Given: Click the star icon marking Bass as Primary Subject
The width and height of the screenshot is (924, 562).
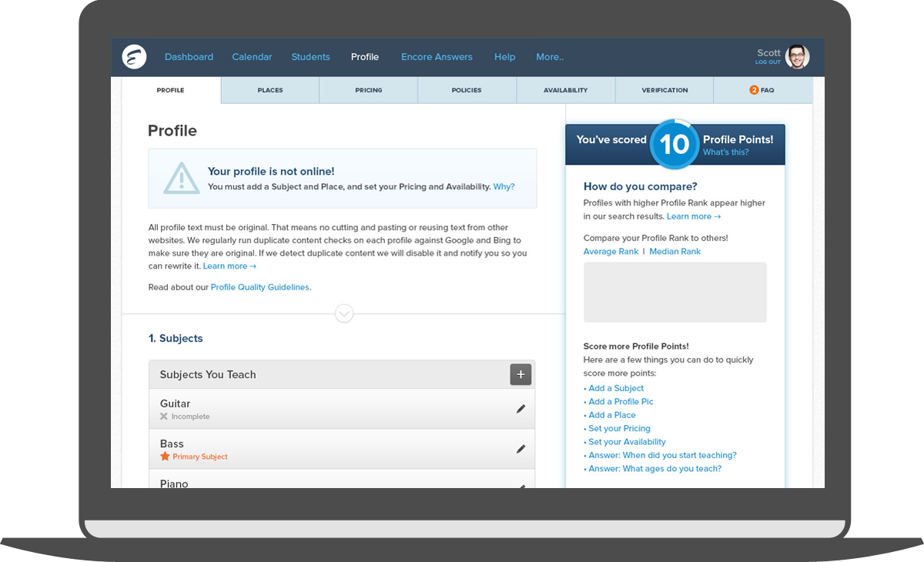Looking at the screenshot, I should click(x=164, y=456).
